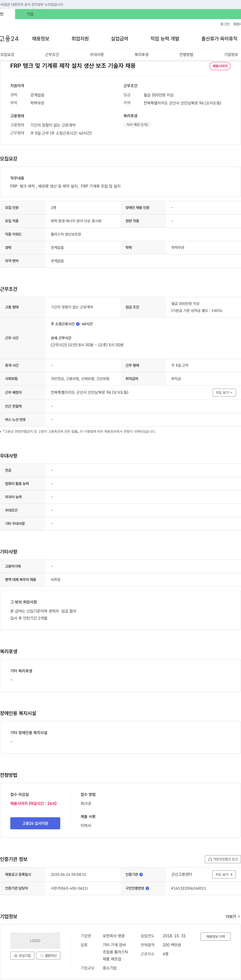Select the '중소기업' company size value
Screen dimensions: 241x980
tap(109, 968)
